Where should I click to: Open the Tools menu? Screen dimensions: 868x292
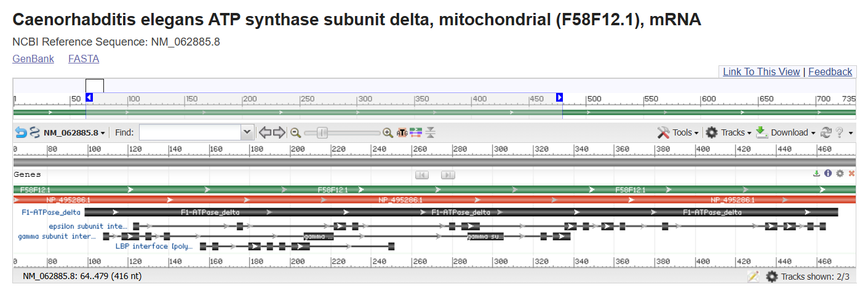click(x=678, y=132)
